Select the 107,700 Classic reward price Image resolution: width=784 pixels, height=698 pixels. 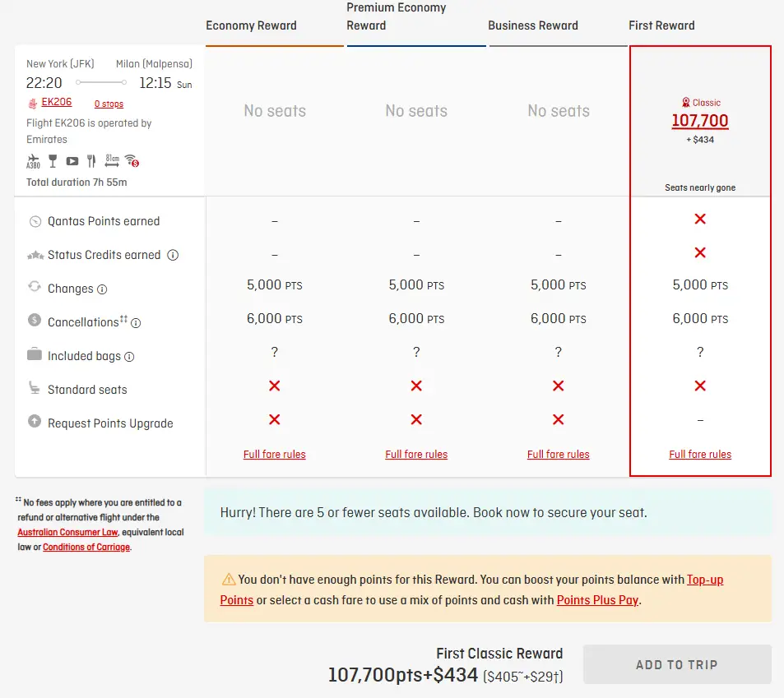(700, 120)
